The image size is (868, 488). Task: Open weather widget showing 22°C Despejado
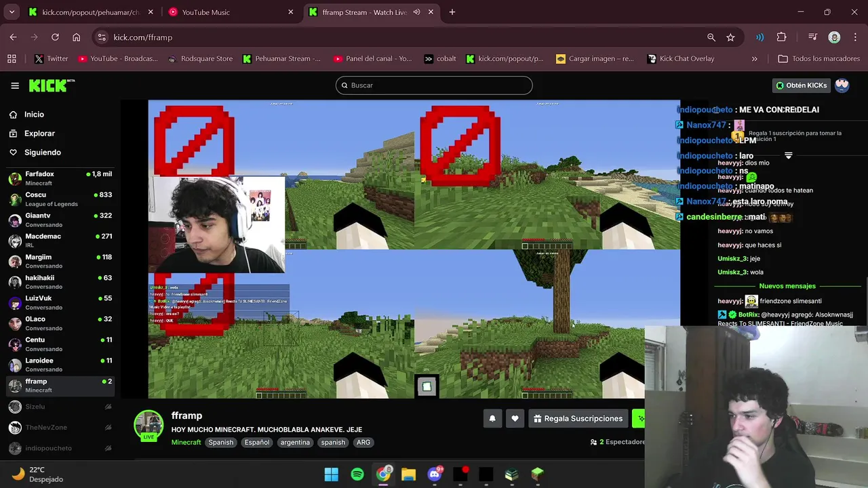[37, 474]
